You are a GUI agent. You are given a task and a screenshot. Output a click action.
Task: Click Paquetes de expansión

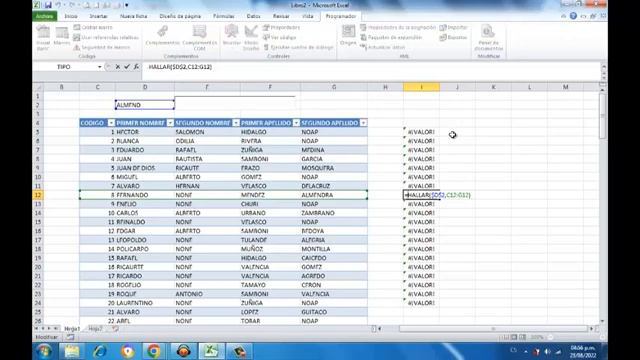(391, 38)
